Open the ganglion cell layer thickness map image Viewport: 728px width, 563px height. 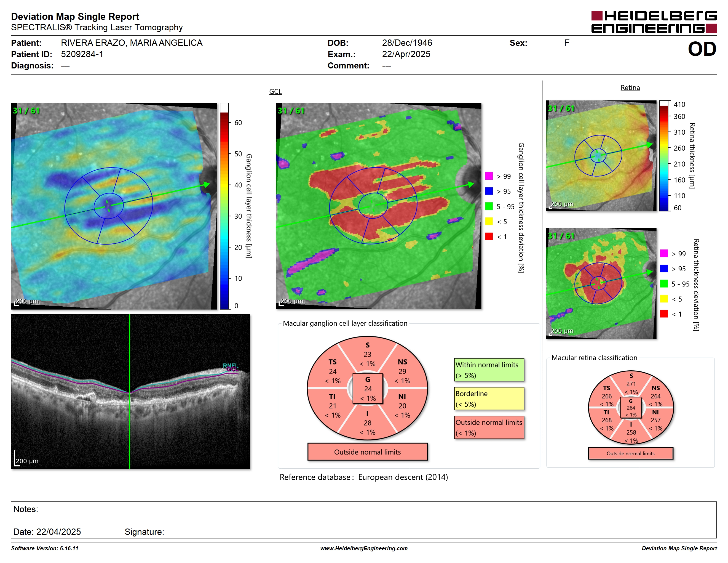[114, 206]
